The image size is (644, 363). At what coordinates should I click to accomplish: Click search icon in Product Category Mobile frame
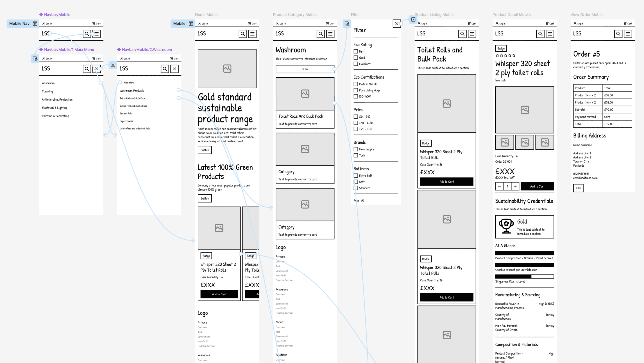[x=320, y=34]
